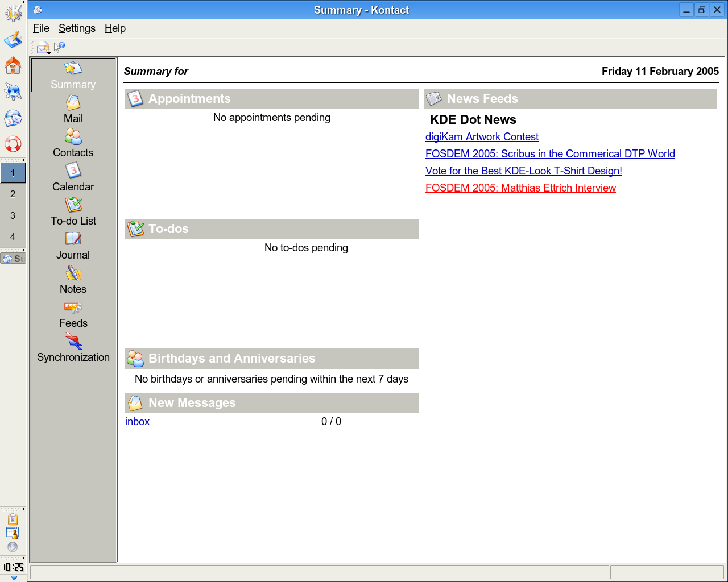This screenshot has height=582, width=728.
Task: Open the Help menu
Action: point(115,28)
